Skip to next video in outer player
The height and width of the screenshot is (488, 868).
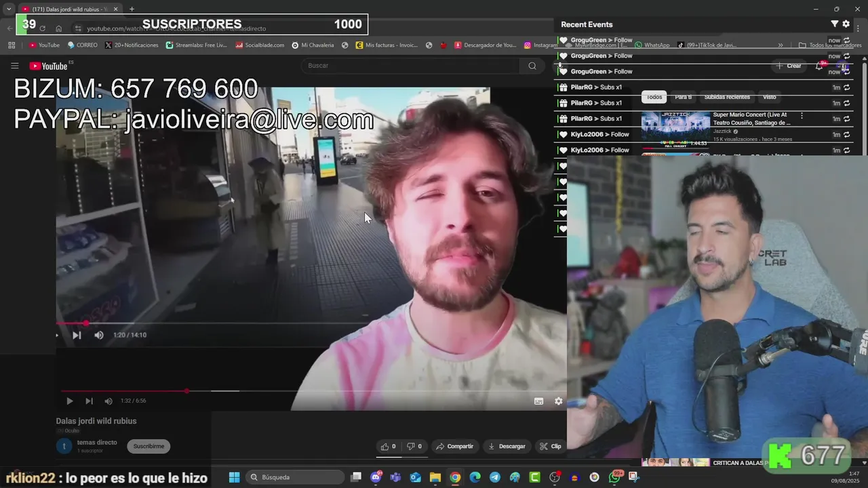pos(89,401)
